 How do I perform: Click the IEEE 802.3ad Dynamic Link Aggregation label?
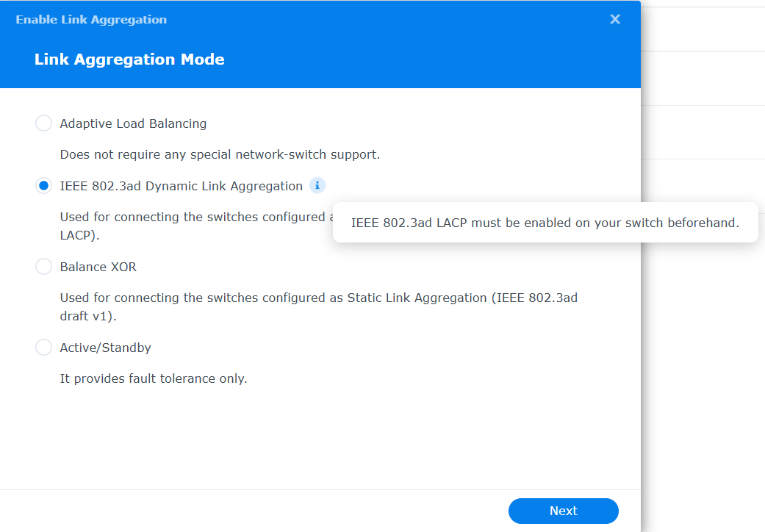click(181, 186)
